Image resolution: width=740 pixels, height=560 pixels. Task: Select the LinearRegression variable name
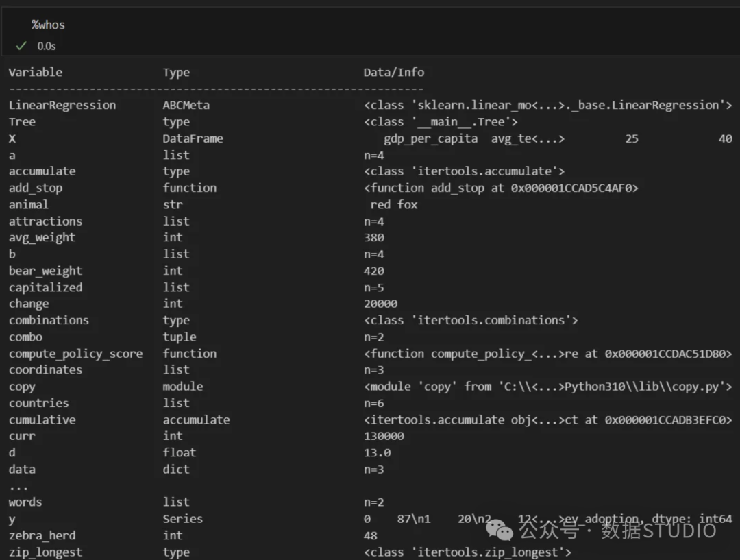tap(62, 106)
